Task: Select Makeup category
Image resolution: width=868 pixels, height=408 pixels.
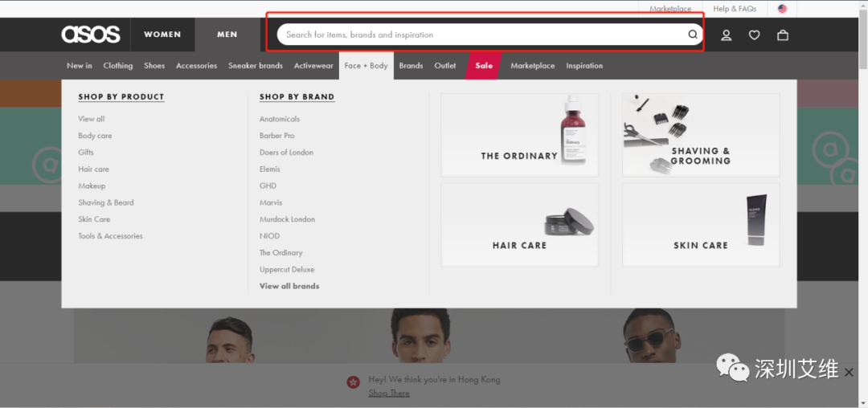Action: pyautogui.click(x=92, y=186)
